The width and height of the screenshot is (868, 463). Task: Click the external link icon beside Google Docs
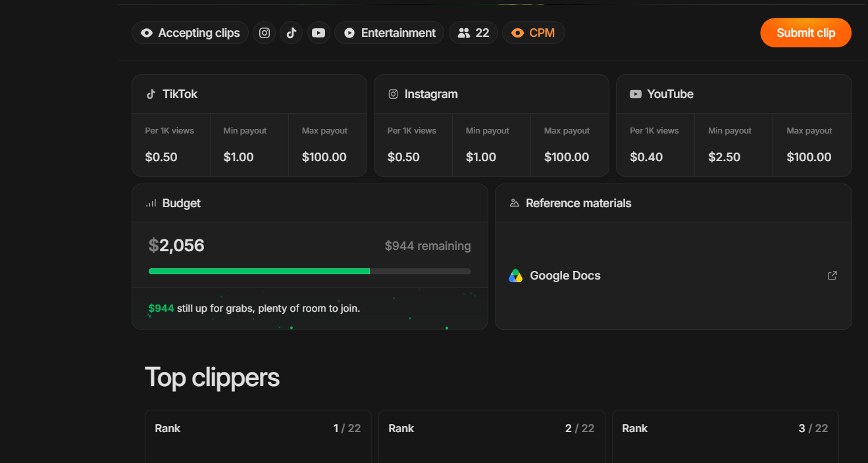[832, 276]
